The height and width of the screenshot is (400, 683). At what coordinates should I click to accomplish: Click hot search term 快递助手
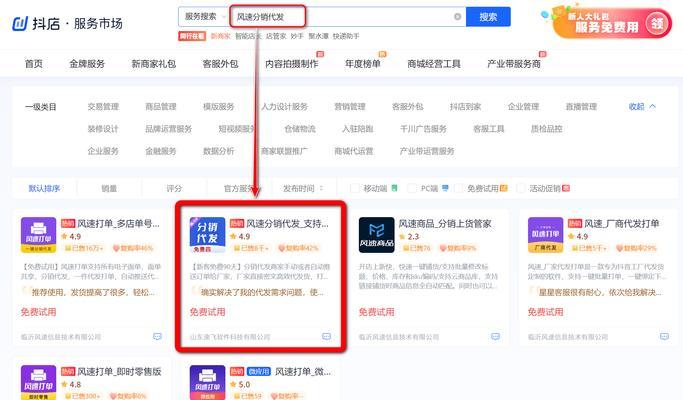[x=346, y=36]
